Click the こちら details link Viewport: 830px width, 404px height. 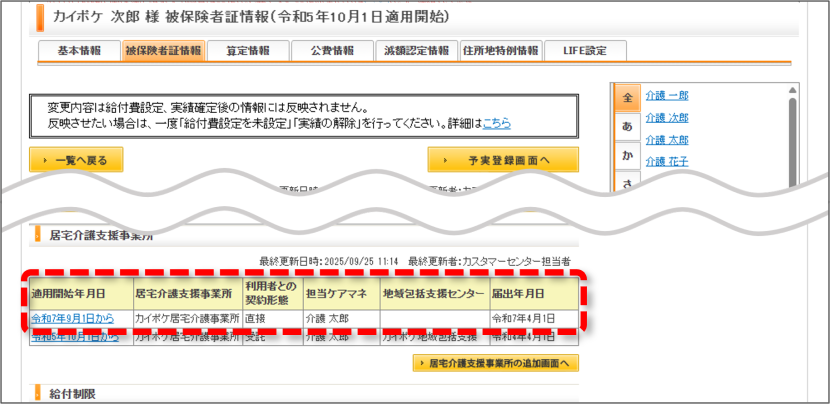(497, 123)
